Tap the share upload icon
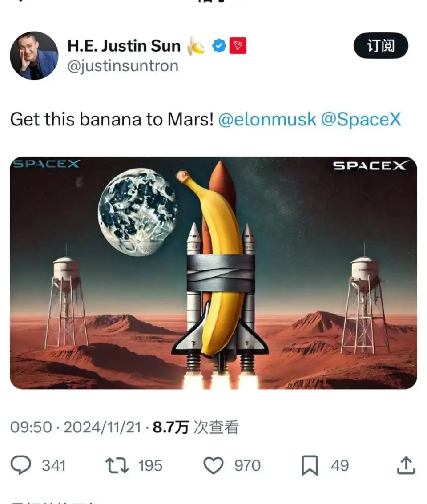Screen dimensions: 427x504 (x=406, y=465)
